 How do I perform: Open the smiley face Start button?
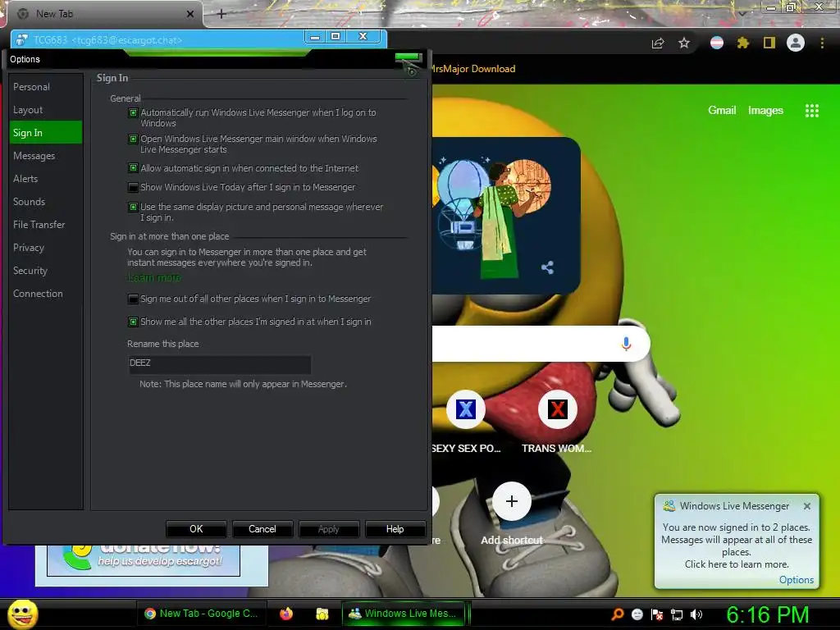(x=23, y=614)
